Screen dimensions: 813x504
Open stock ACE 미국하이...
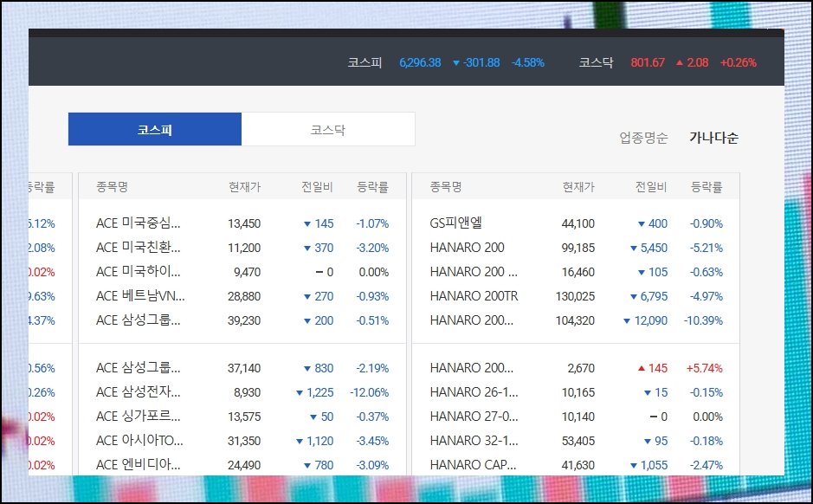click(138, 272)
